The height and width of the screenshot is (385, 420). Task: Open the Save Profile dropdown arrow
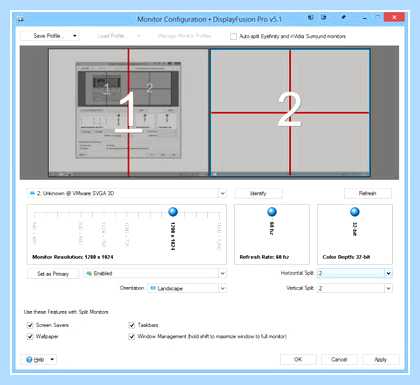tap(75, 36)
